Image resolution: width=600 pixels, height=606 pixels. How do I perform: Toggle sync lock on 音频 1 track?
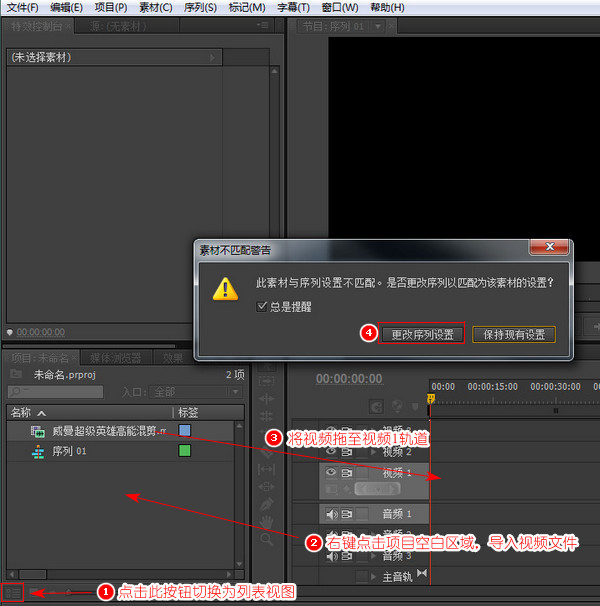pyautogui.click(x=347, y=514)
